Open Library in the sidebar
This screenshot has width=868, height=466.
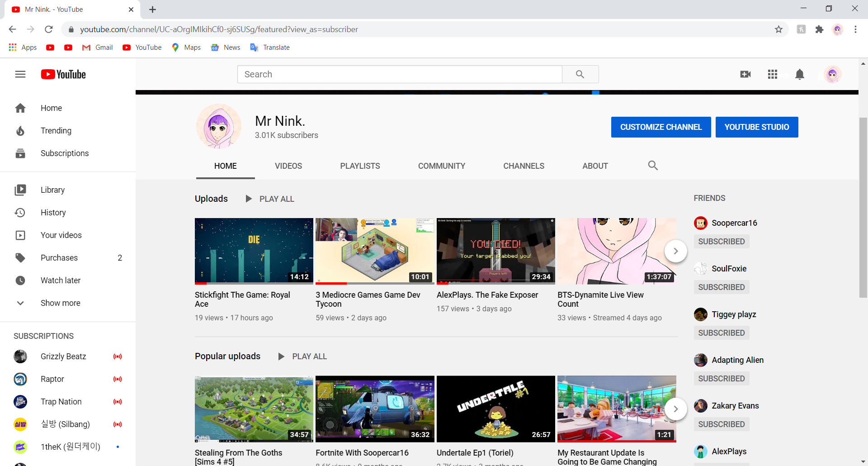pos(68,190)
